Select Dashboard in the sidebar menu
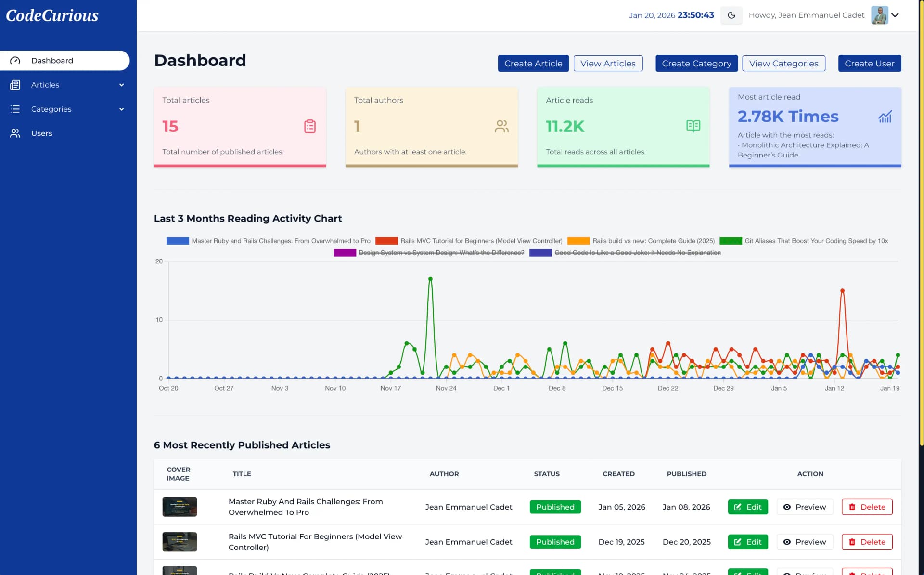The image size is (924, 575). [52, 60]
